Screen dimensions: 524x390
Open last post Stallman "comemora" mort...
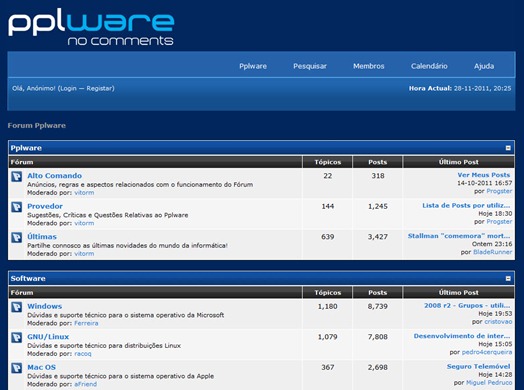459,236
